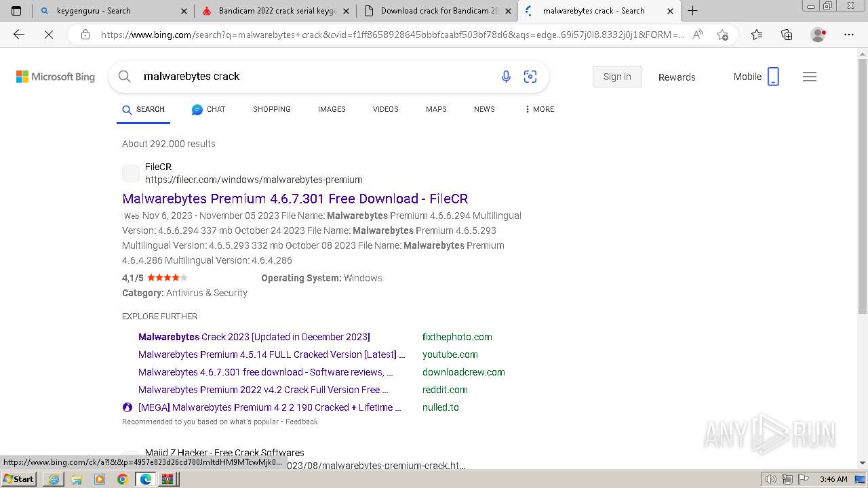Open the filecr.com URL link
The height and width of the screenshot is (488, 868).
pyautogui.click(x=254, y=180)
